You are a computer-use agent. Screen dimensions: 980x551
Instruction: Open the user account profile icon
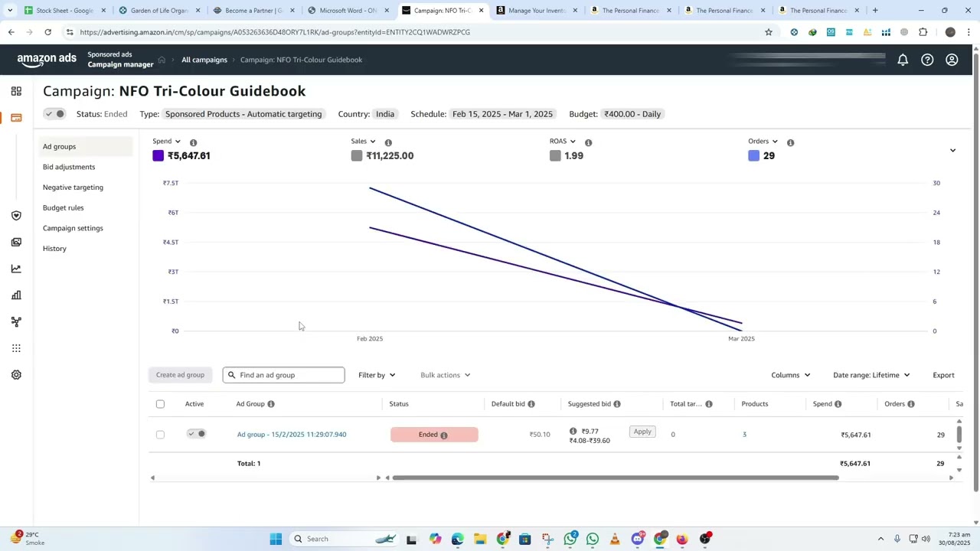tap(952, 60)
